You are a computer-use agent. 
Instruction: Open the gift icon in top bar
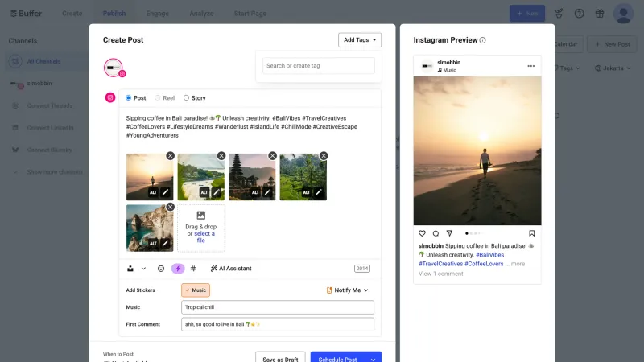click(600, 14)
